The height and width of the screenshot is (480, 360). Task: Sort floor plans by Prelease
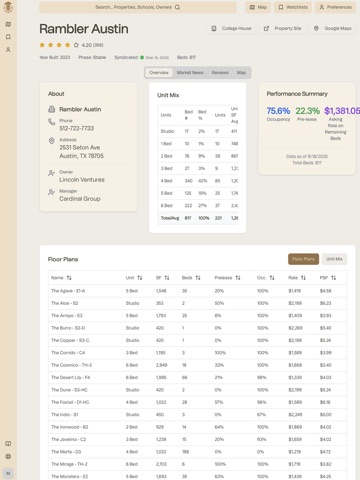click(227, 278)
